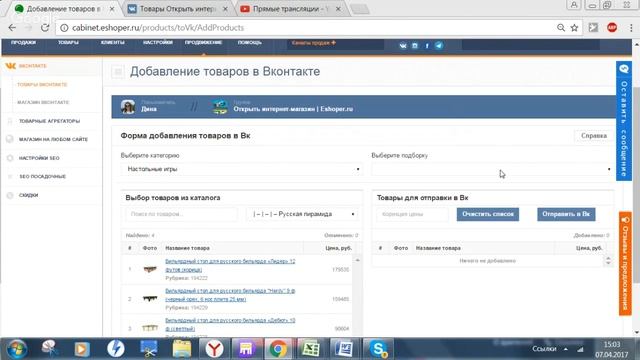640x360 pixels.
Task: Click the Отправить в Вк button
Action: [x=566, y=214]
